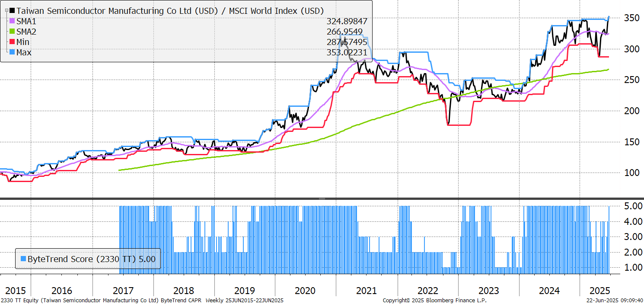Click the black Taiwan Semiconductor series swatch
The width and height of the screenshot is (644, 304).
[13, 11]
